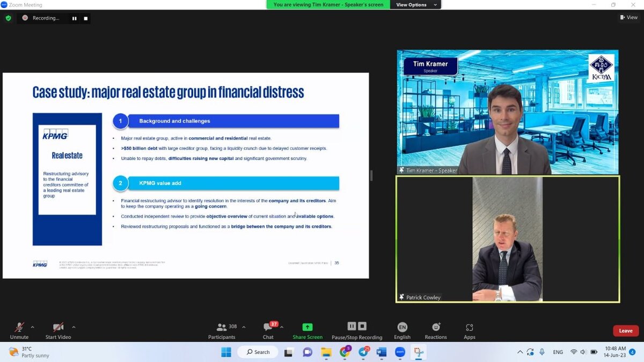The height and width of the screenshot is (362, 644).
Task: Pause the recording from the top-left indicator
Action: pos(75,18)
